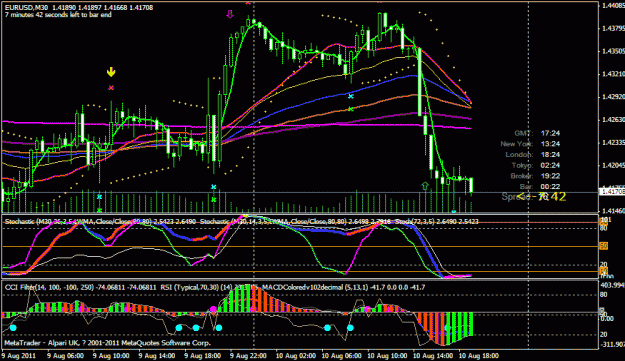Click the -311.907 scale value in CCI panel
Viewport: 625px width, 361px height.
[612, 345]
